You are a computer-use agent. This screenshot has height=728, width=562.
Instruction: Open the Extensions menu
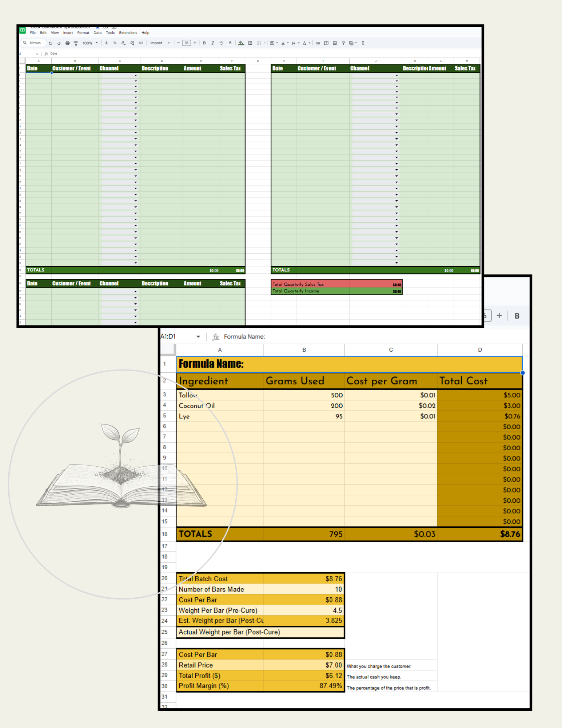(128, 33)
